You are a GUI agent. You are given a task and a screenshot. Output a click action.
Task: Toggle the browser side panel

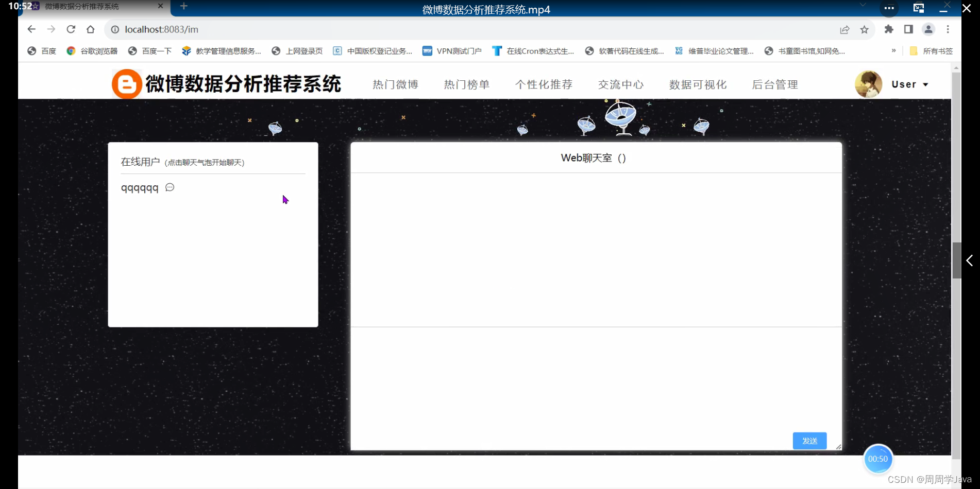click(x=908, y=29)
